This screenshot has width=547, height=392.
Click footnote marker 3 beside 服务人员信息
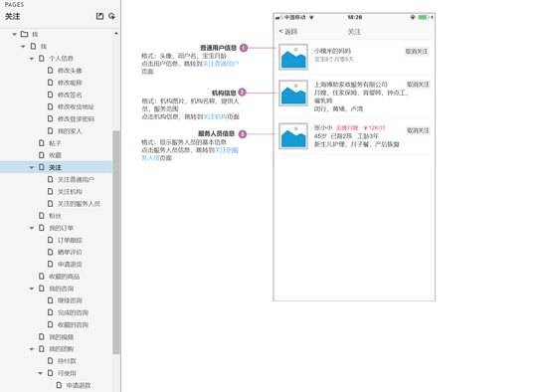click(x=243, y=134)
